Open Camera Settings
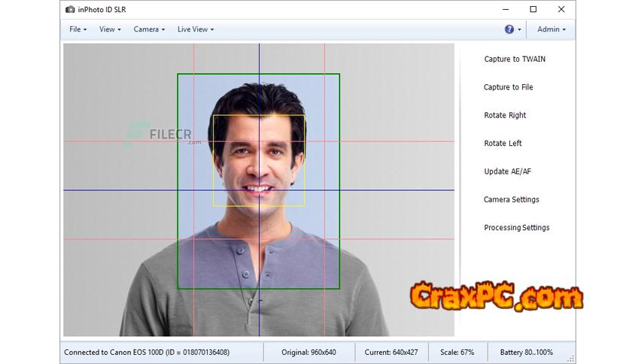This screenshot has height=364, width=629. 511,199
